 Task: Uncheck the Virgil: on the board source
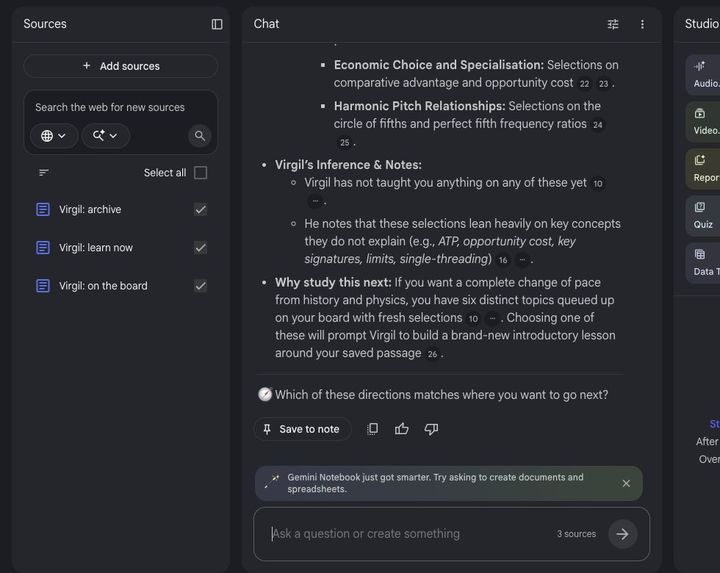200,286
